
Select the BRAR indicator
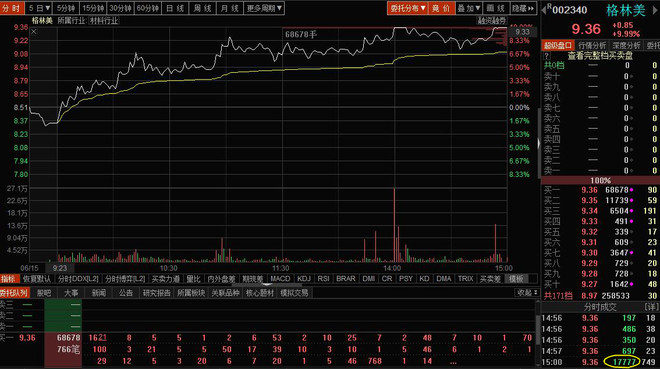(x=346, y=279)
